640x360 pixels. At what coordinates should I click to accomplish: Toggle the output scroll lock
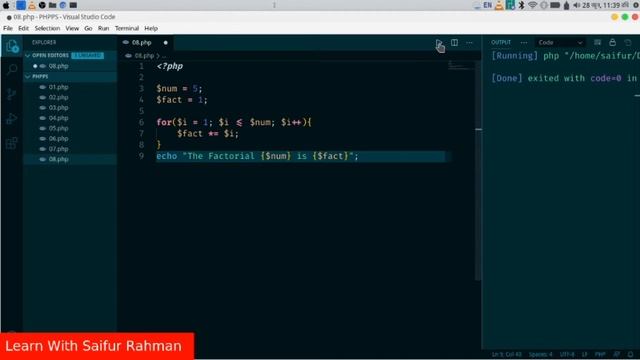pos(613,42)
